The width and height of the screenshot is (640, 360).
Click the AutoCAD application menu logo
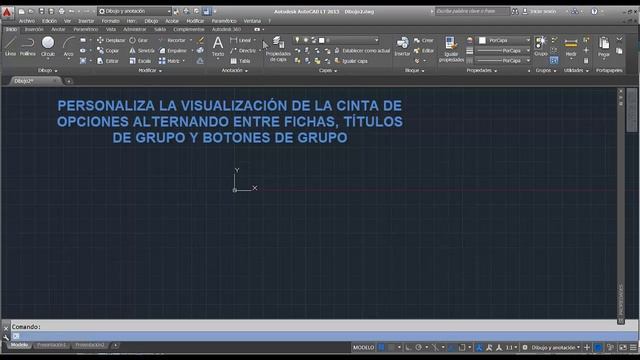pos(7,12)
